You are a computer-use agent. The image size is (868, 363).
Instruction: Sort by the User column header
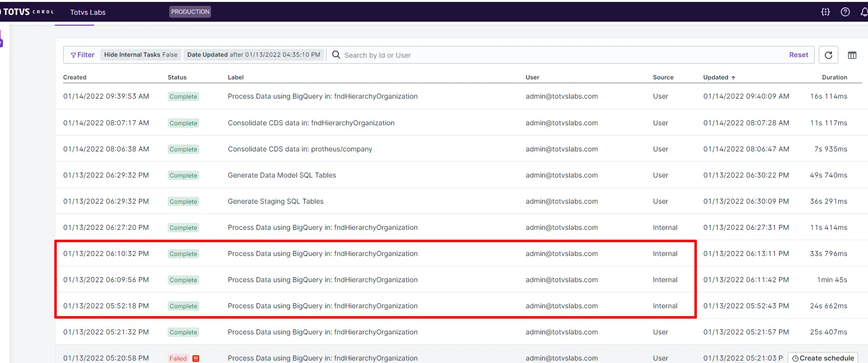point(532,77)
